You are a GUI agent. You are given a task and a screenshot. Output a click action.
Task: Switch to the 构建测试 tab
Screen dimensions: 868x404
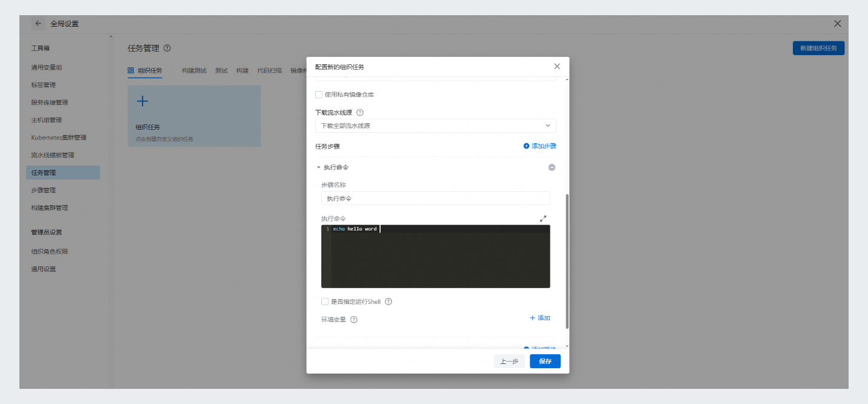click(x=194, y=71)
